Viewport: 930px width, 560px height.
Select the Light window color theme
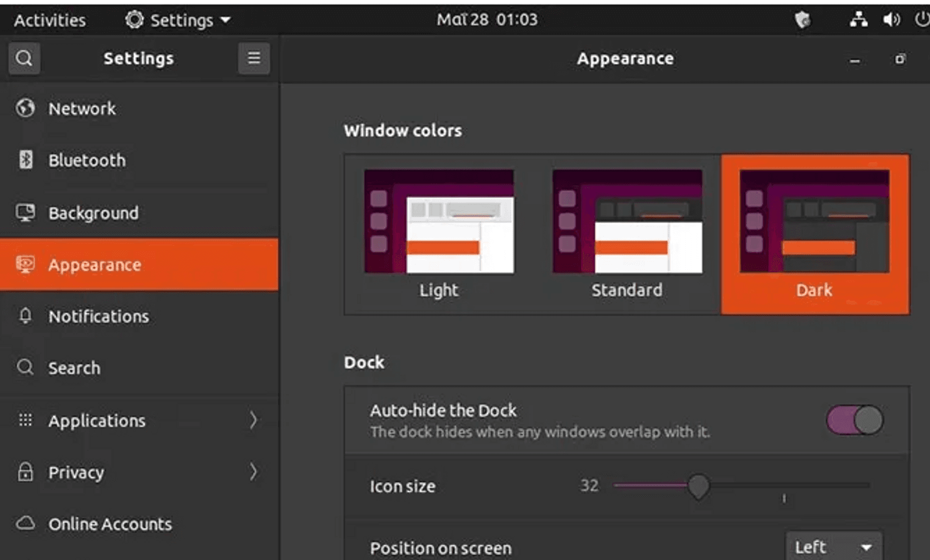click(439, 233)
